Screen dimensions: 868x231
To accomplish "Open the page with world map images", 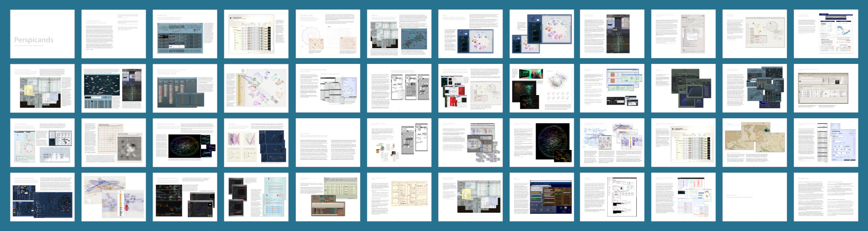I will coord(755,143).
